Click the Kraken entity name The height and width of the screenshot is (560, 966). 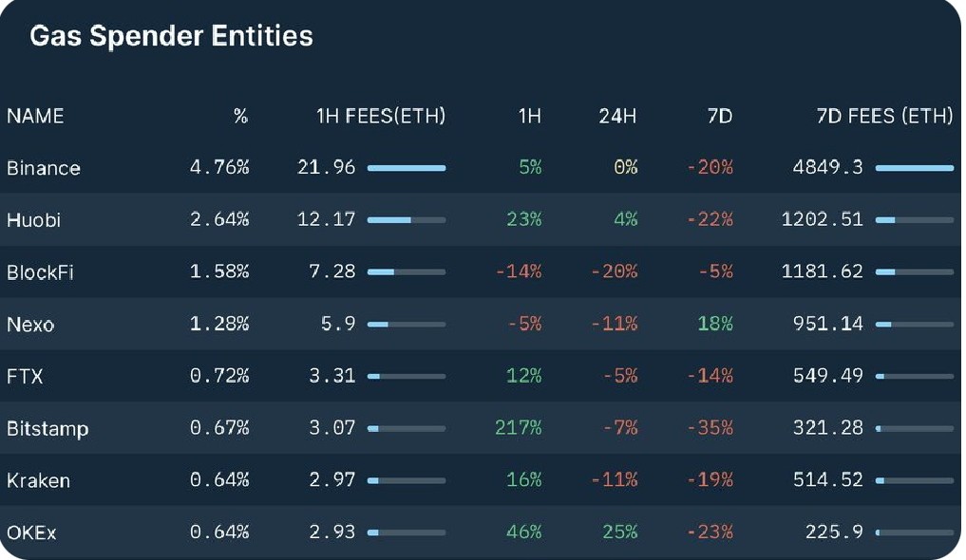[38, 480]
